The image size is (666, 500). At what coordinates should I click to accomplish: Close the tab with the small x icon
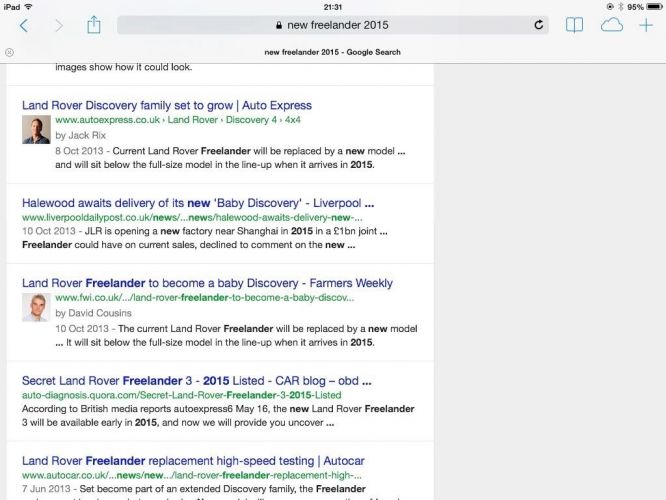pyautogui.click(x=9, y=52)
